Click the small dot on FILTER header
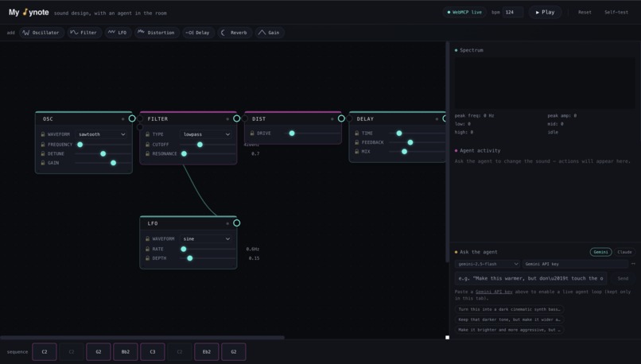641x364 pixels. click(227, 119)
